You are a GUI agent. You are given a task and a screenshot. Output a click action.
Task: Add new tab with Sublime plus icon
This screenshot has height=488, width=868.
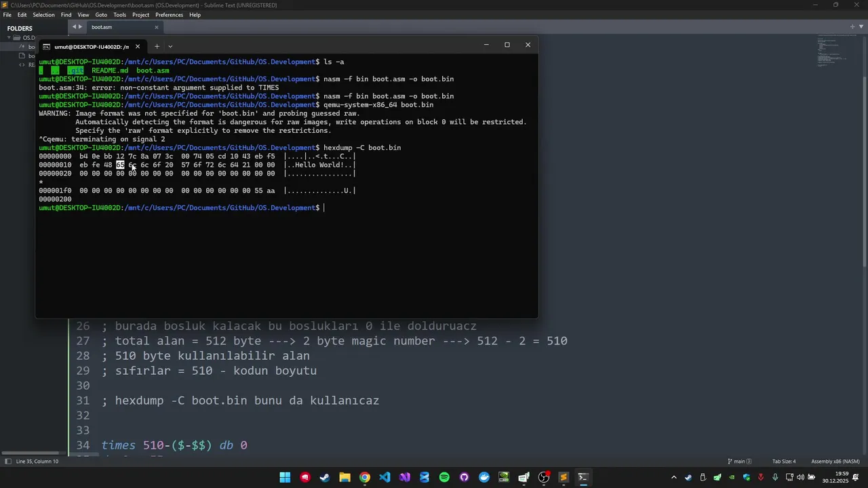pos(852,27)
